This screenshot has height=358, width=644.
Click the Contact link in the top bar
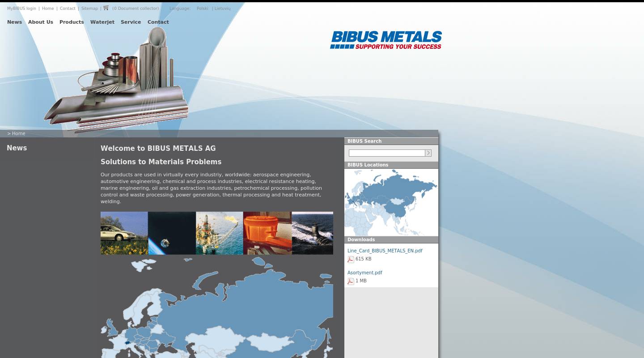[x=68, y=9]
